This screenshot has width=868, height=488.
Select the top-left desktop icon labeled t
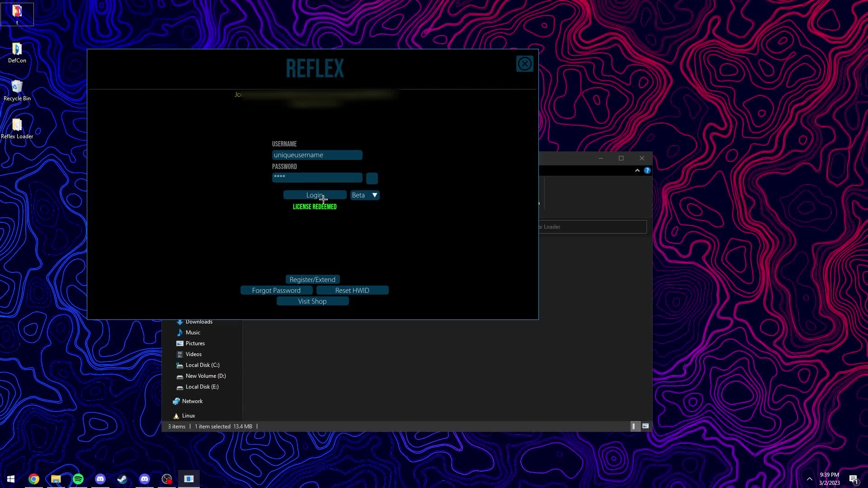tap(17, 14)
